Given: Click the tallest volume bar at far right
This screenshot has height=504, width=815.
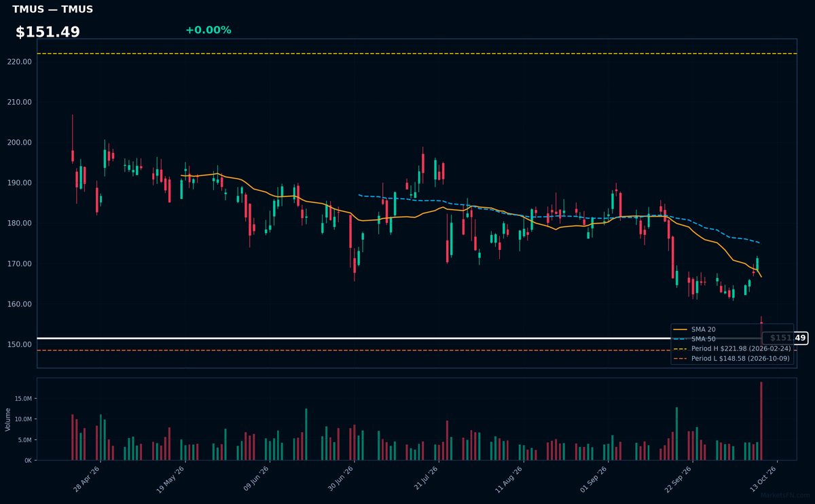Looking at the screenshot, I should (761, 421).
